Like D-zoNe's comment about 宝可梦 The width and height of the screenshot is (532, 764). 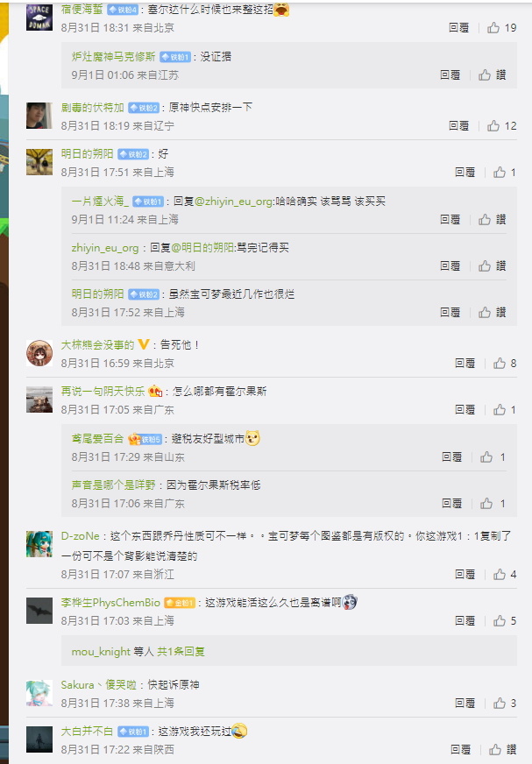(504, 575)
